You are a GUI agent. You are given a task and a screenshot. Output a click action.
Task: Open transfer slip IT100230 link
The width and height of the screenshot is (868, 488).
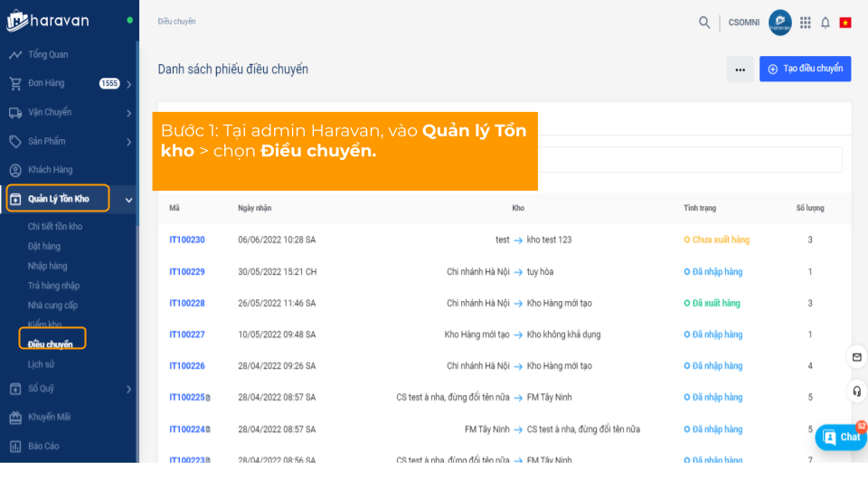click(187, 240)
